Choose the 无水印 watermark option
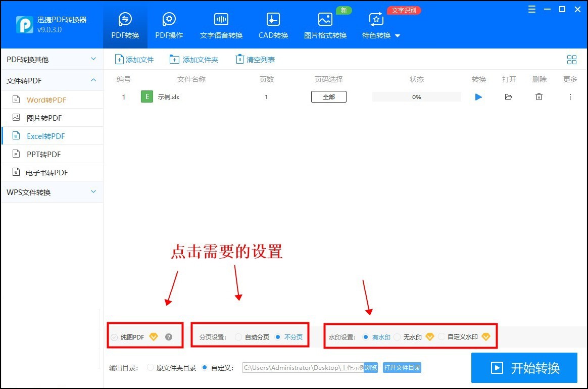Image resolution: width=588 pixels, height=389 pixels. 397,336
